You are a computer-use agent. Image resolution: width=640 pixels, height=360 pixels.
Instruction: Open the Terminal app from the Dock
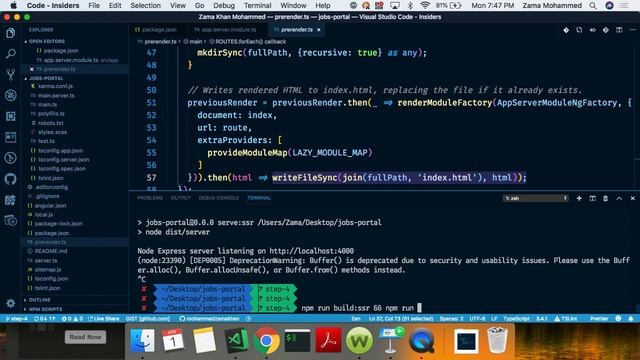[297, 340]
